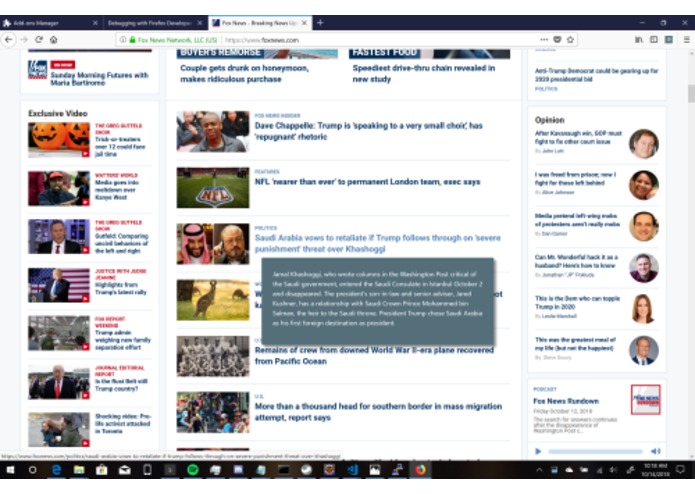Click the green padlock security icon

click(x=132, y=40)
